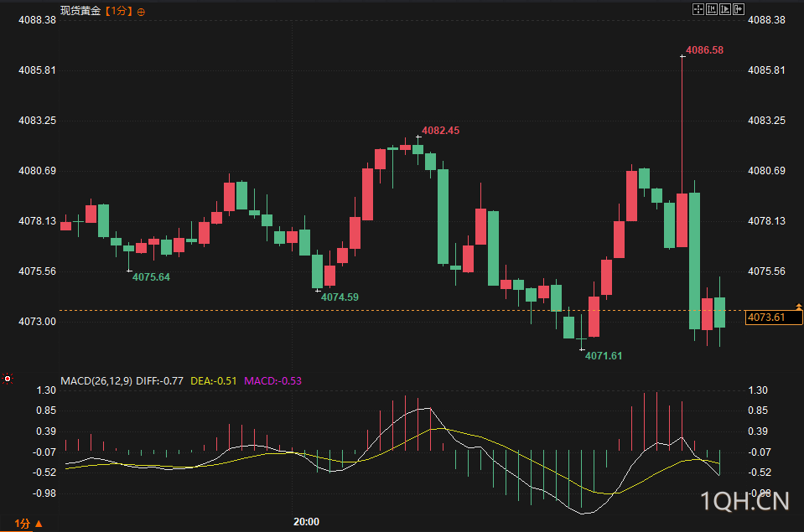Click the expand panel arrow icon

(x=738, y=9)
